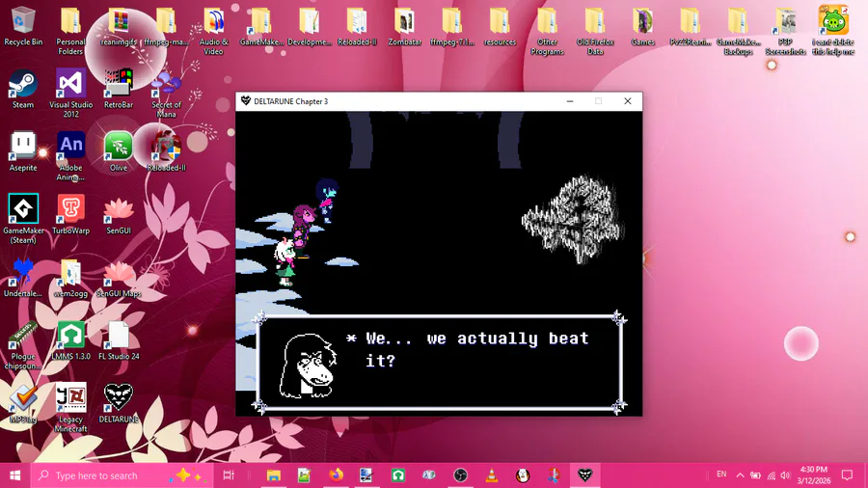Image resolution: width=868 pixels, height=488 pixels.
Task: Select the FL Studio 24 file icon
Action: pyautogui.click(x=118, y=340)
